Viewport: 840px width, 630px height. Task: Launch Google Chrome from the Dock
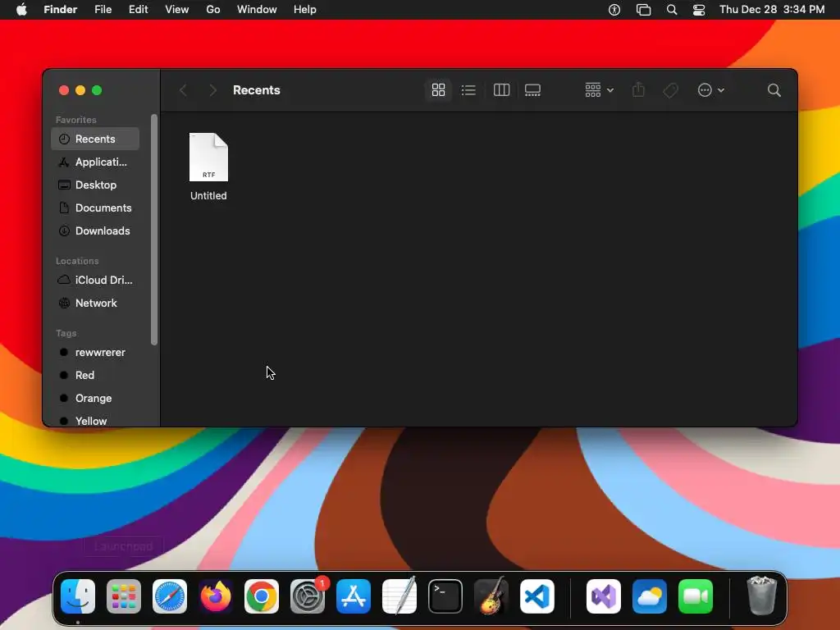click(262, 596)
